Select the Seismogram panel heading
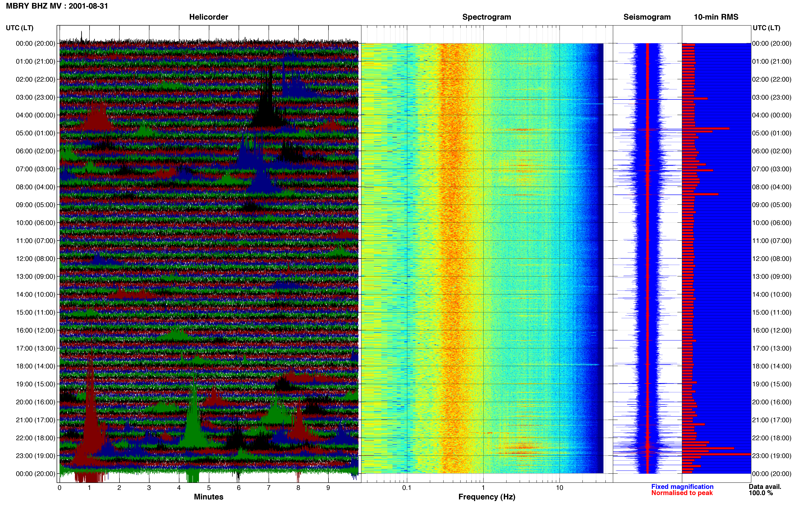 (x=647, y=17)
